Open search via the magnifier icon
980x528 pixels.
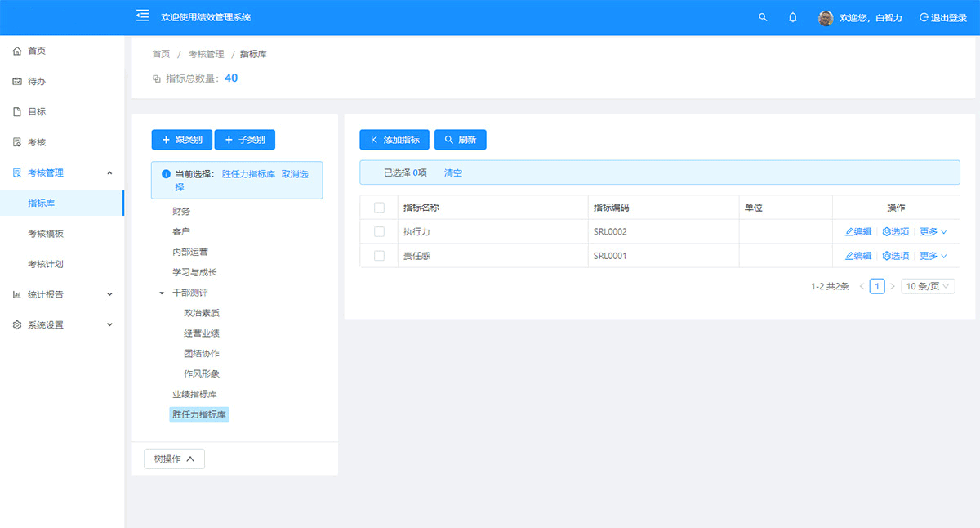763,17
